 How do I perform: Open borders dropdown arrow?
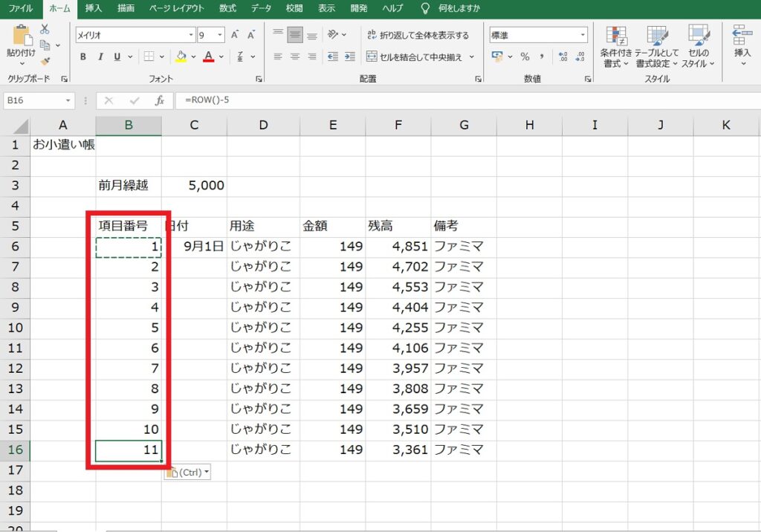click(x=161, y=56)
